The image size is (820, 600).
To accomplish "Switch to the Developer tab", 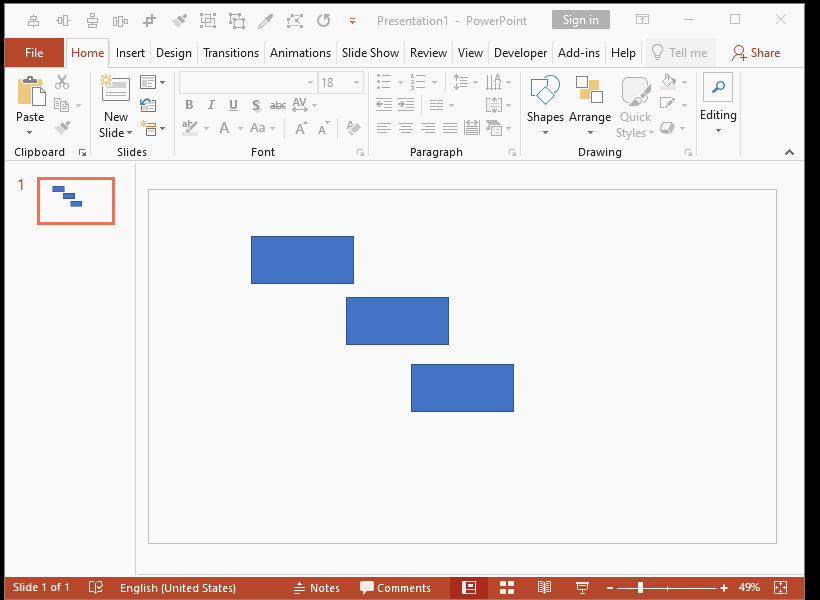I will (x=520, y=53).
